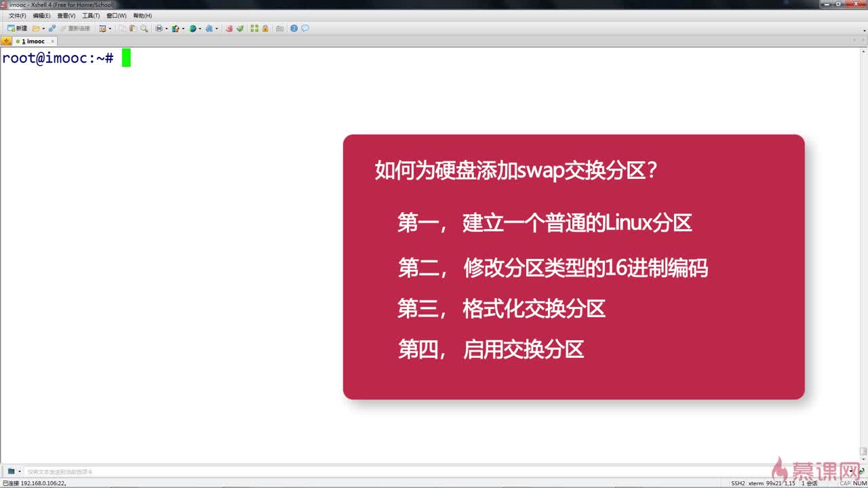Expand the Print dropdown arrow
Screen dimensions: 868x488
pos(166,28)
